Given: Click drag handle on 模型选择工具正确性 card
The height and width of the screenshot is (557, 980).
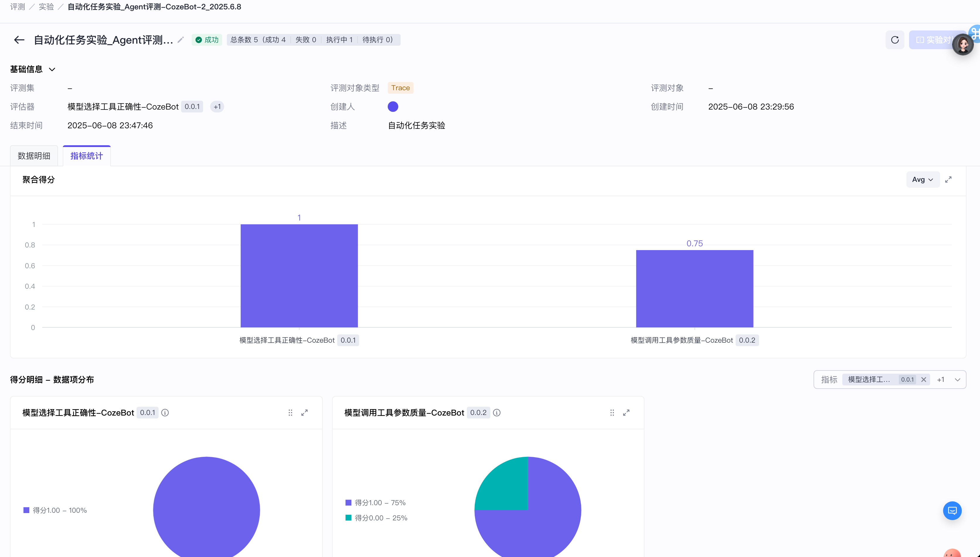Looking at the screenshot, I should tap(290, 412).
